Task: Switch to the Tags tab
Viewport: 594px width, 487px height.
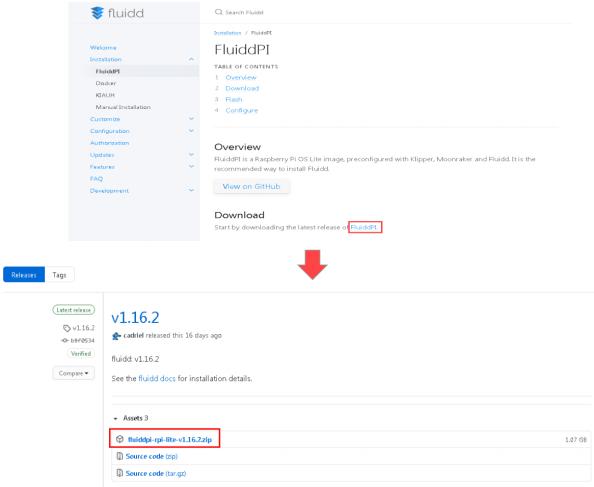Action: click(x=59, y=275)
